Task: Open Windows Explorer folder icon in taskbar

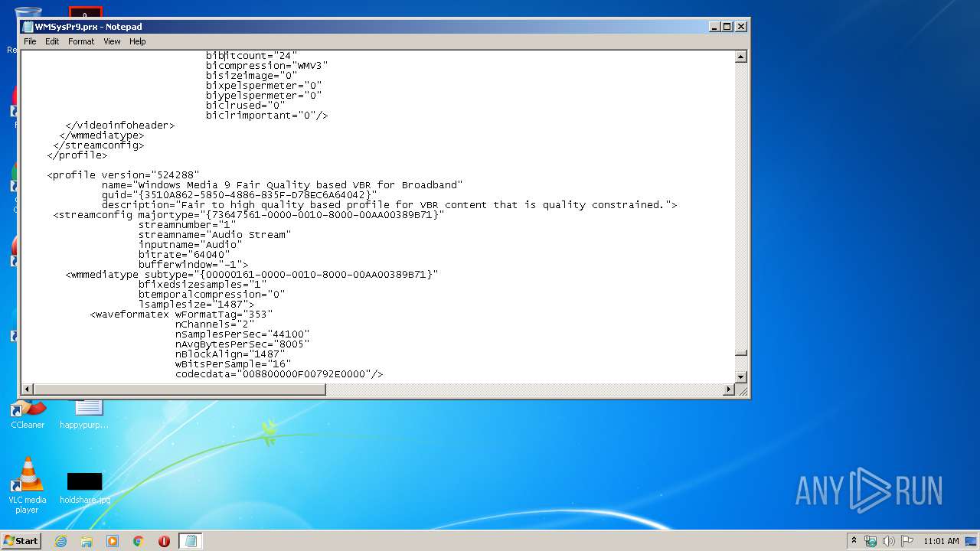Action: point(87,541)
